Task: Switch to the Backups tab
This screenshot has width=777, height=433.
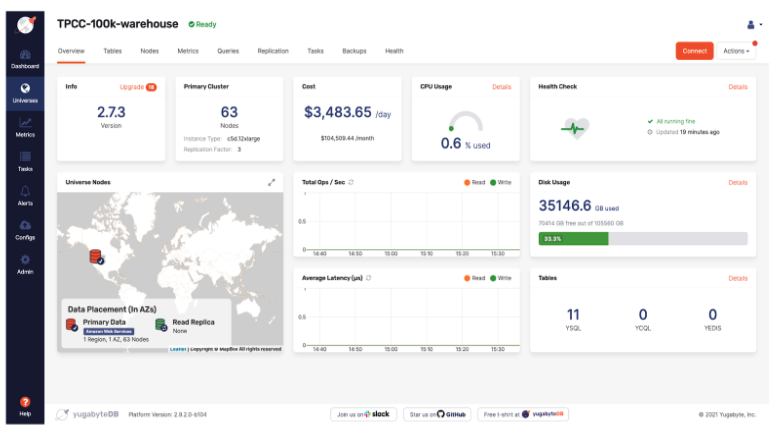Action: point(354,51)
